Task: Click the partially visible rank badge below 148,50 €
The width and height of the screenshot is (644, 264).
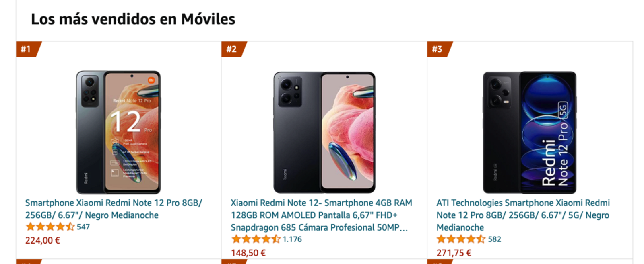Action: tap(233, 262)
